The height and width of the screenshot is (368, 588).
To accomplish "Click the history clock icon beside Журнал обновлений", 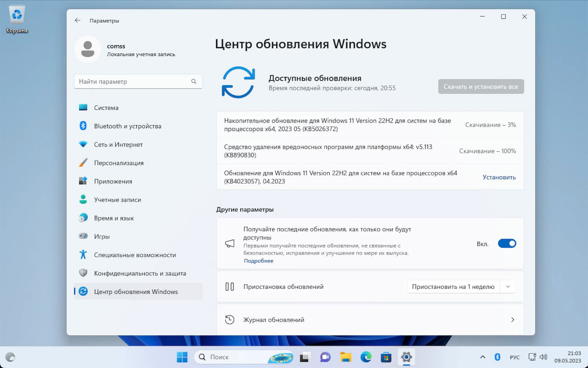I will [x=230, y=320].
